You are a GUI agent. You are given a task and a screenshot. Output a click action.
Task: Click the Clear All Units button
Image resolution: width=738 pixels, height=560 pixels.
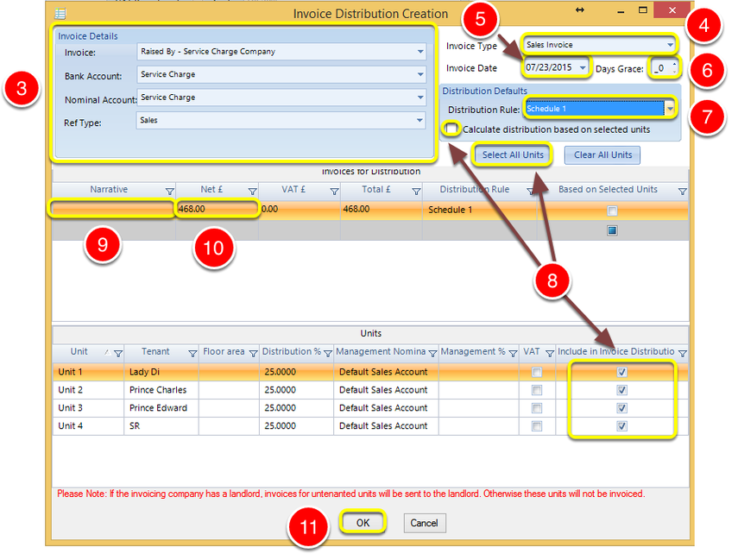tap(603, 154)
